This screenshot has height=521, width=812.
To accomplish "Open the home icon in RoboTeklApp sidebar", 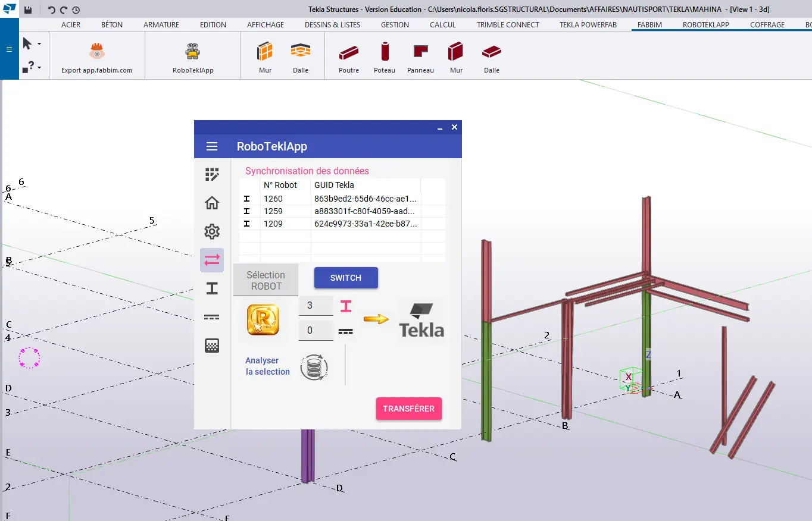I will click(x=212, y=203).
